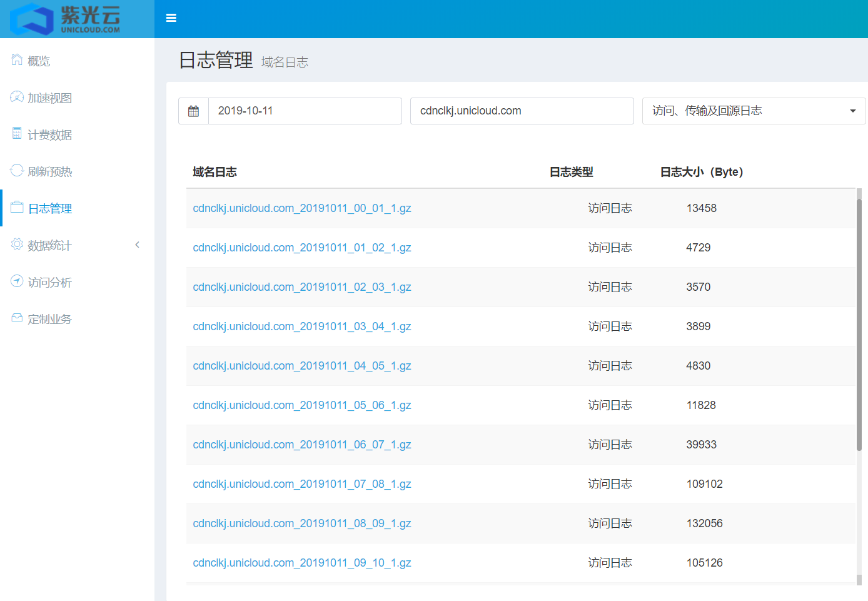868x601 pixels.
Task: Click size value 11828
Action: [701, 405]
